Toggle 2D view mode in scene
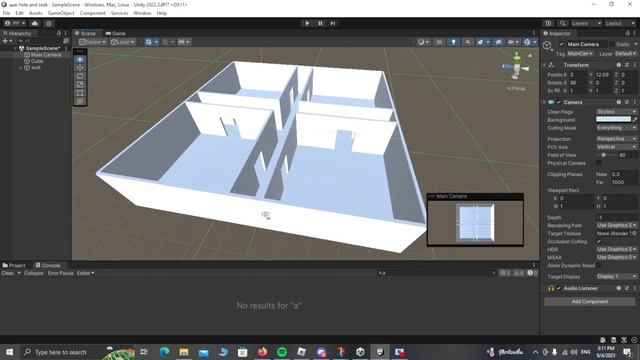This screenshot has width=640, height=360. point(439,42)
